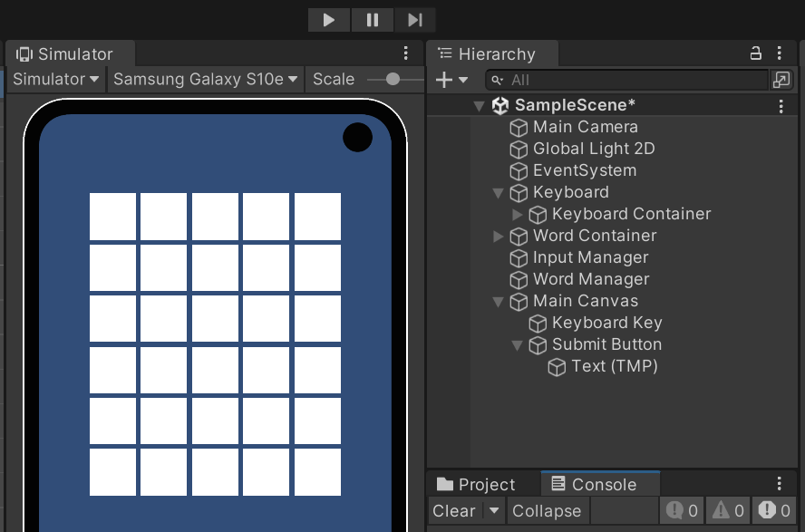Image resolution: width=805 pixels, height=532 pixels.
Task: Collapse the Keyboard foldout arrow
Action: [498, 193]
